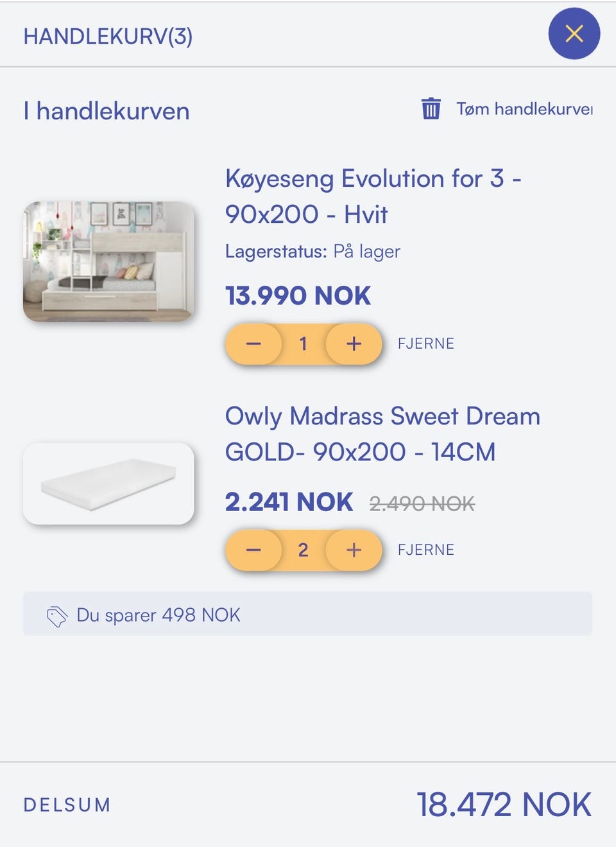
Task: Increase quantity of Køyeseng Evolution bed
Action: tap(354, 344)
